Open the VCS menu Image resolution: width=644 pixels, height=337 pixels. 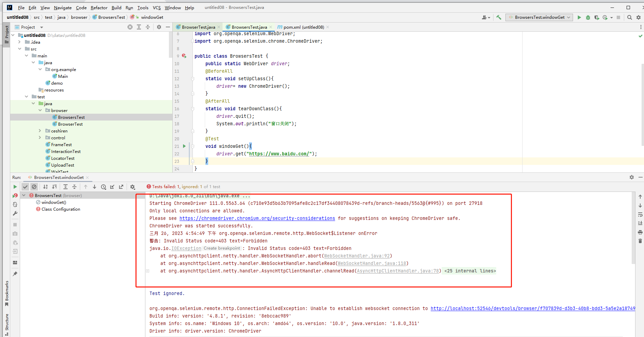point(157,8)
